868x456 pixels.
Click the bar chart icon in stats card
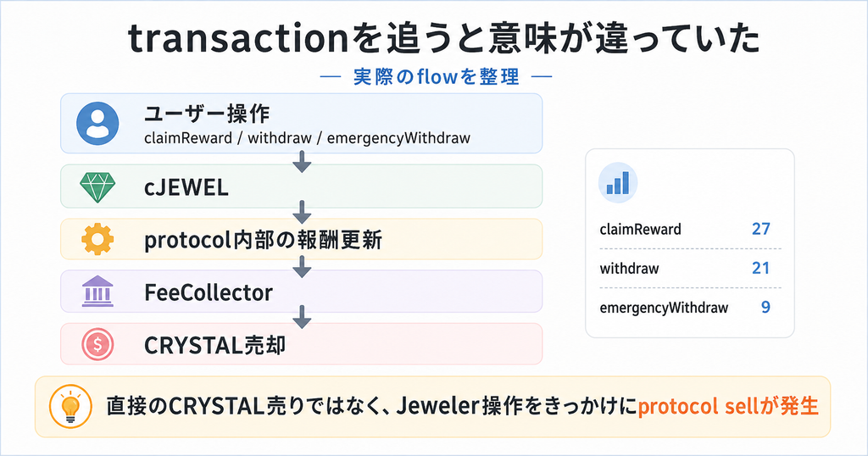pyautogui.click(x=618, y=182)
